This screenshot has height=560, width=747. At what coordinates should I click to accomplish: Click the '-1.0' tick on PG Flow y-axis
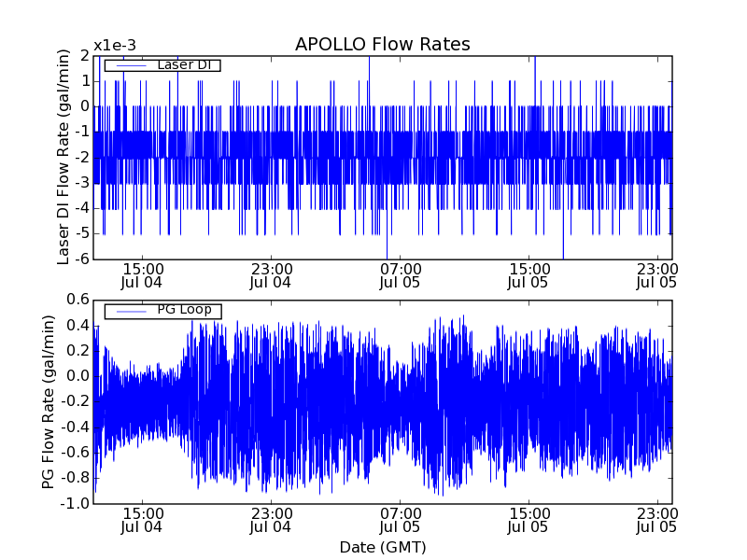click(76, 503)
